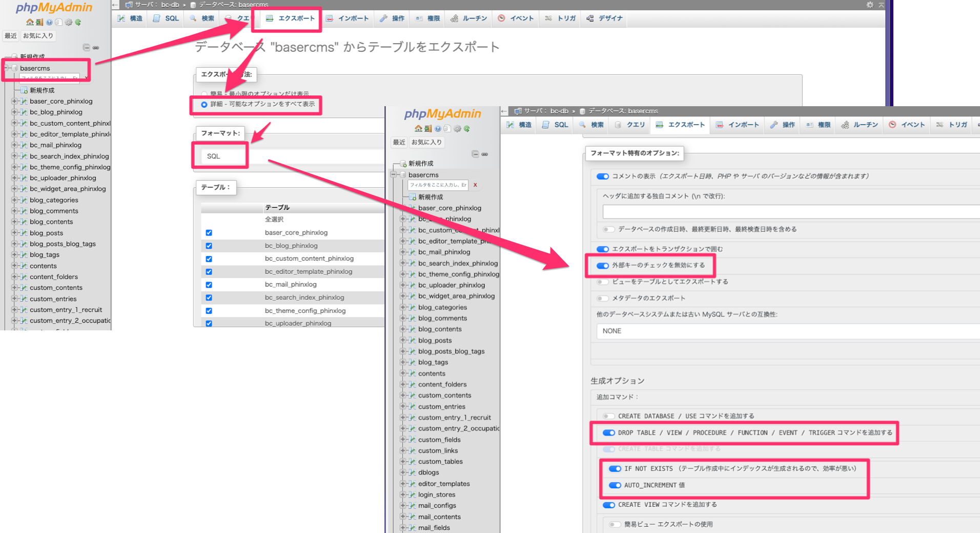Viewport: 980px width, 533px height.
Task: Expand the dblogs node in the right sidebar
Action: [403, 472]
